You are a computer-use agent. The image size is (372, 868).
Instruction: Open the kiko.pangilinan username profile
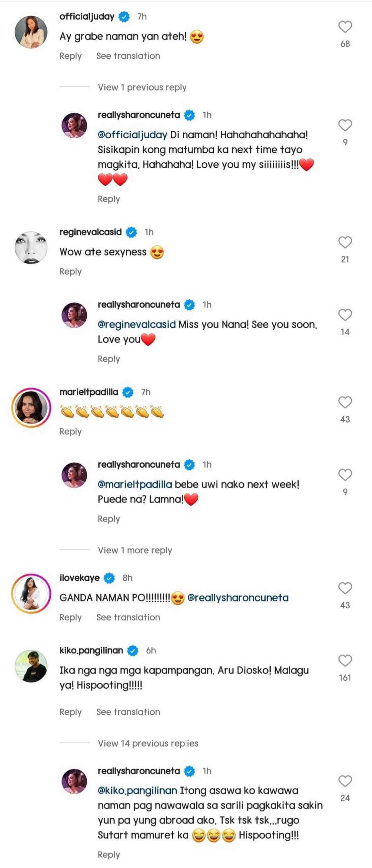(x=91, y=650)
